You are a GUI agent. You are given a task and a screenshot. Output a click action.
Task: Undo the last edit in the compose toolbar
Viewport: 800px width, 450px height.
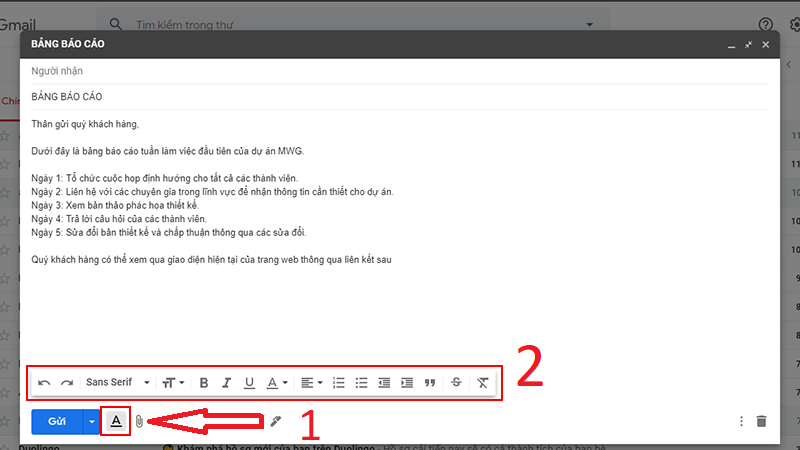pos(44,383)
